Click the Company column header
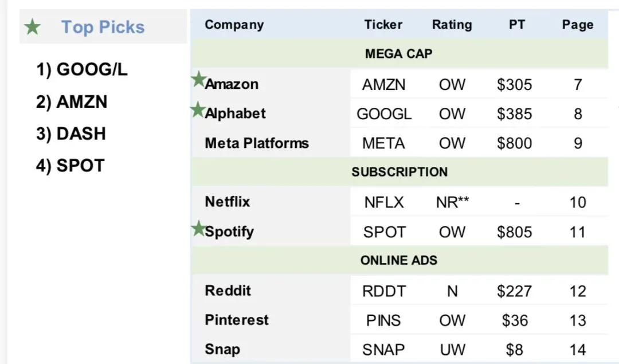 tap(234, 25)
